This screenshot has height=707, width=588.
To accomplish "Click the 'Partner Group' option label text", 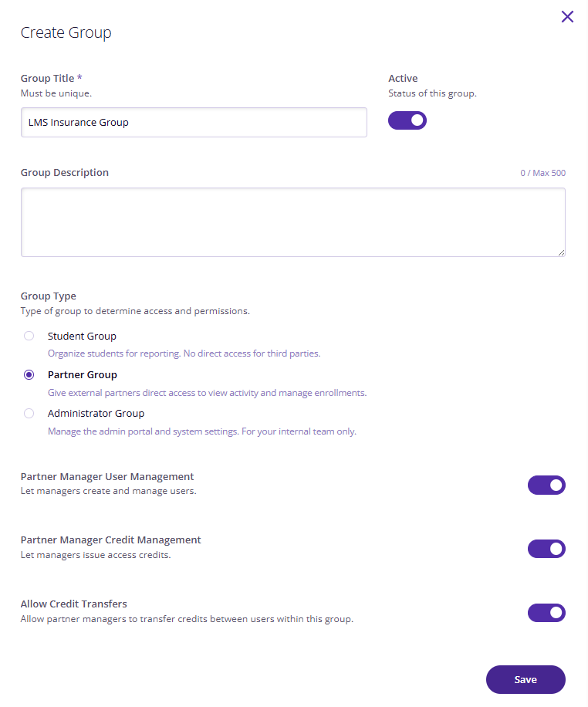I will [83, 375].
